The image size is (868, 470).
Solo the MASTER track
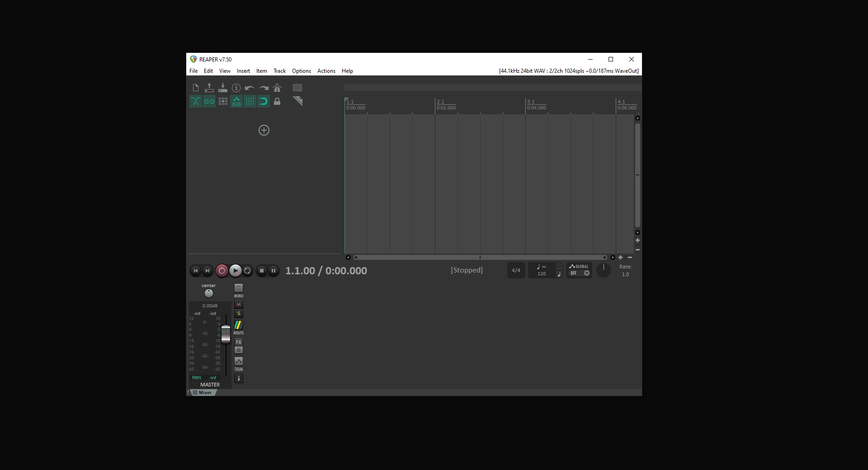(x=238, y=314)
